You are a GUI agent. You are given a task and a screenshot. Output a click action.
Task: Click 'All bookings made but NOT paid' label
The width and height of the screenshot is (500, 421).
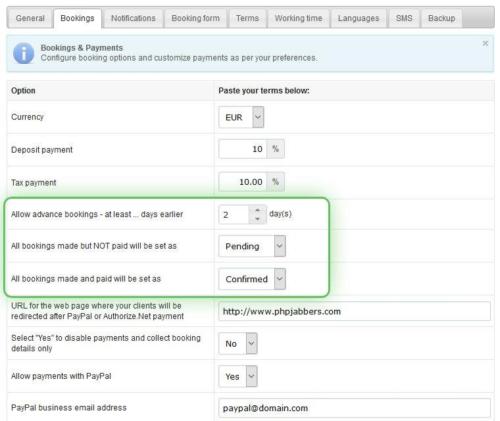coord(94,246)
